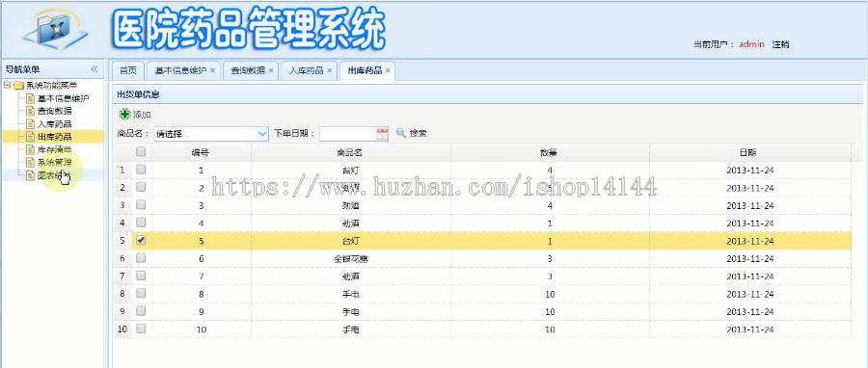Check the checkbox for row 3
This screenshot has width=868, height=368.
tap(141, 205)
